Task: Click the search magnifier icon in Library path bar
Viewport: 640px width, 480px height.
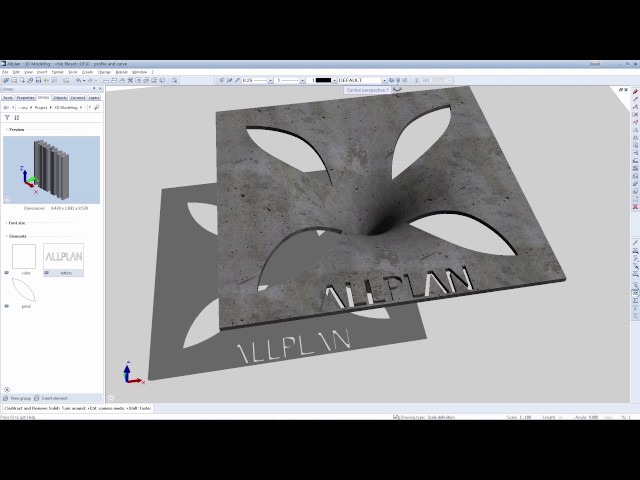Action: [x=97, y=107]
